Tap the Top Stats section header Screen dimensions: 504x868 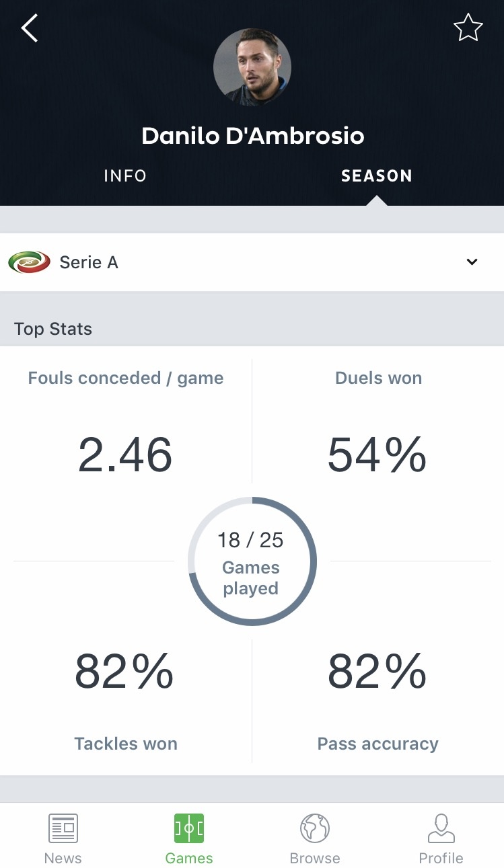tap(53, 329)
